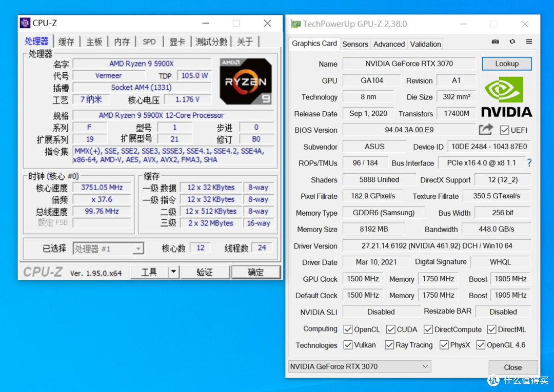This screenshot has height=392, width=554.
Task: Click the 指令集 instruction set list
Action: pyautogui.click(x=173, y=155)
